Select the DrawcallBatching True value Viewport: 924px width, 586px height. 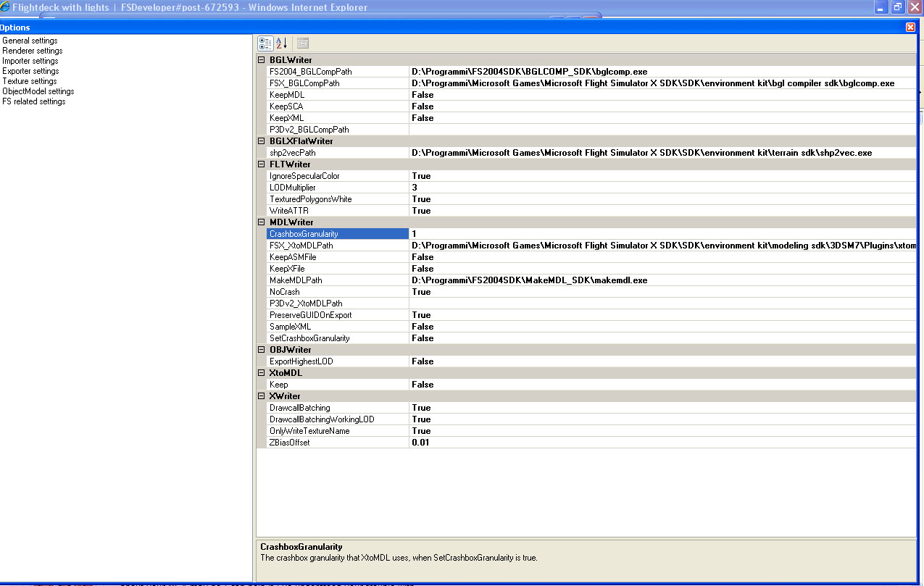pos(421,408)
